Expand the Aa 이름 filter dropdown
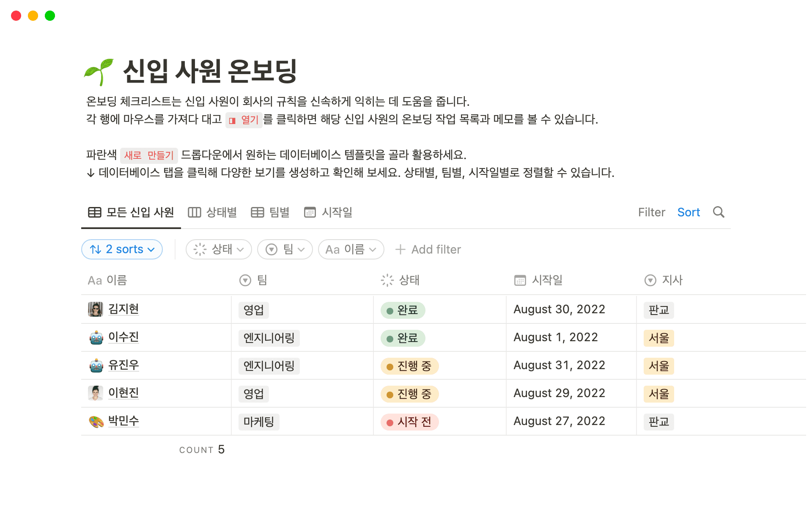 point(351,249)
